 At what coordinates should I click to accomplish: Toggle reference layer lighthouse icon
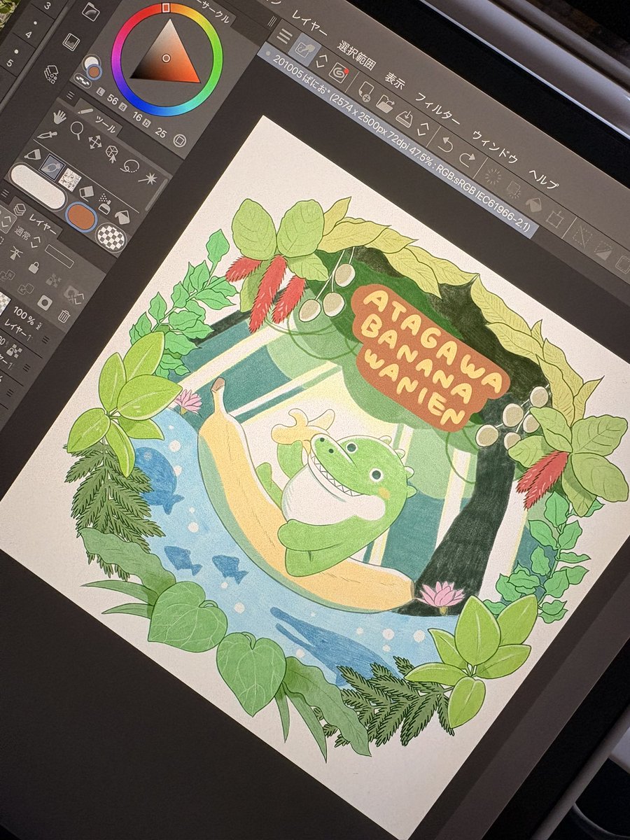click(x=15, y=252)
